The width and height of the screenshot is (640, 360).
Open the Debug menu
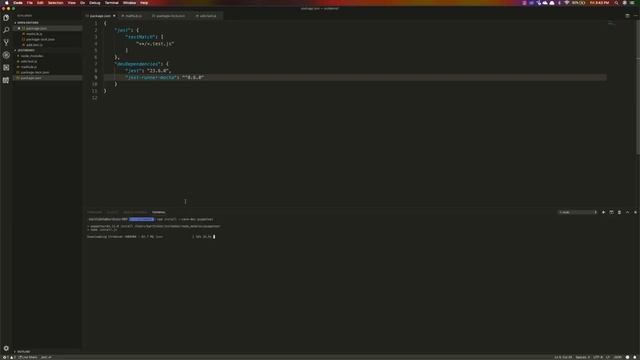[x=95, y=3]
